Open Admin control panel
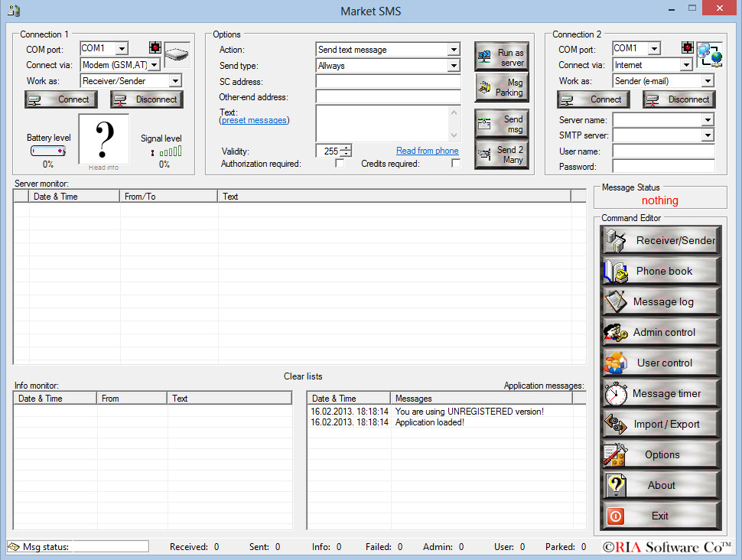This screenshot has width=742, height=560. (659, 331)
